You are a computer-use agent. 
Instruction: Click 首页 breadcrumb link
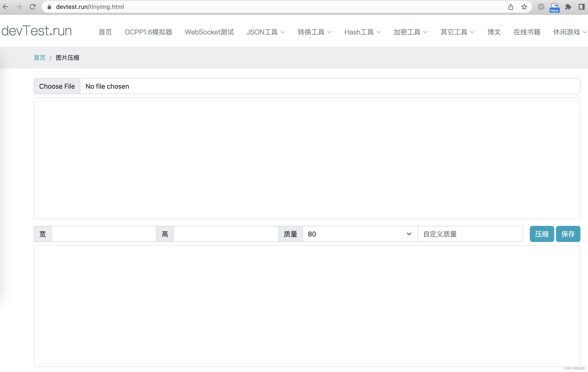tap(40, 58)
